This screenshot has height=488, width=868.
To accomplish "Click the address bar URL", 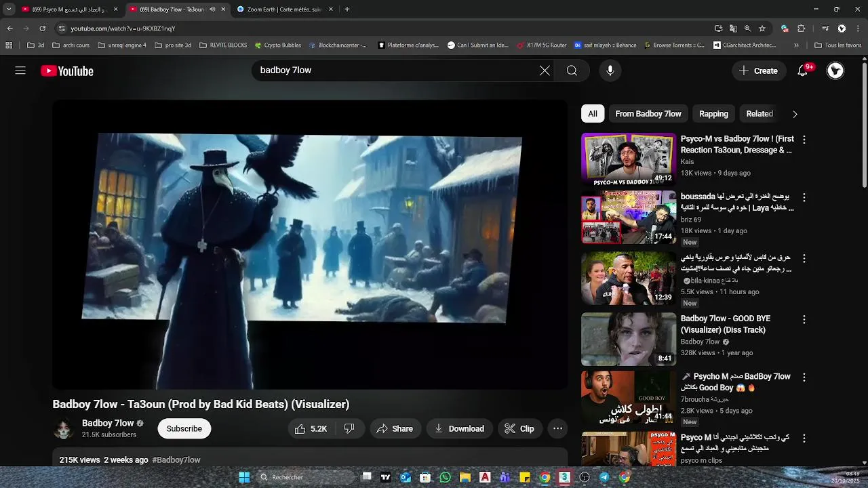I will tap(123, 28).
